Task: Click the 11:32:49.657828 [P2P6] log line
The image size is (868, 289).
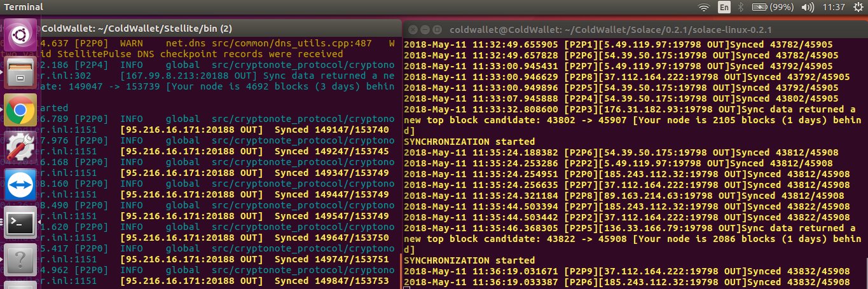Action: 621,56
